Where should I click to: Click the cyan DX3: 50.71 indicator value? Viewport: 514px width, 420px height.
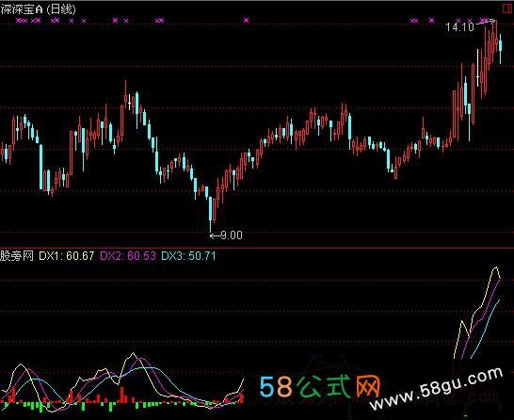point(189,256)
